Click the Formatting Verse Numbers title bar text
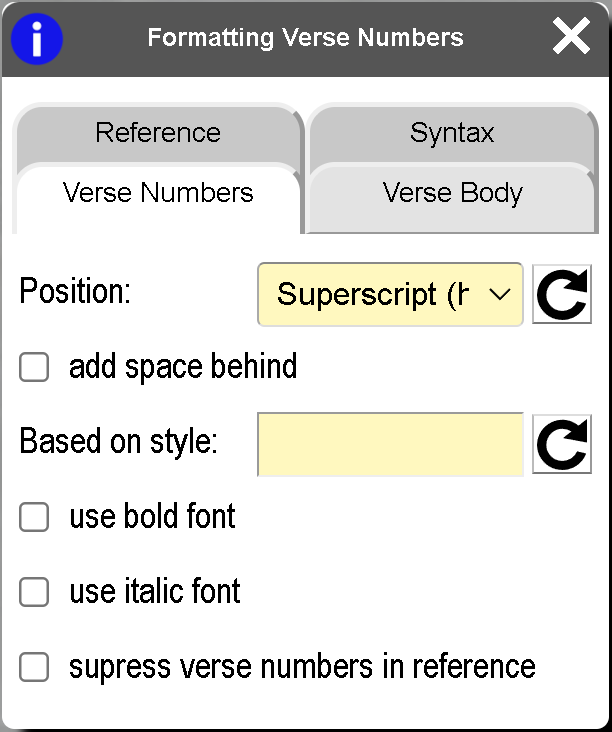This screenshot has height=732, width=612. [x=305, y=38]
